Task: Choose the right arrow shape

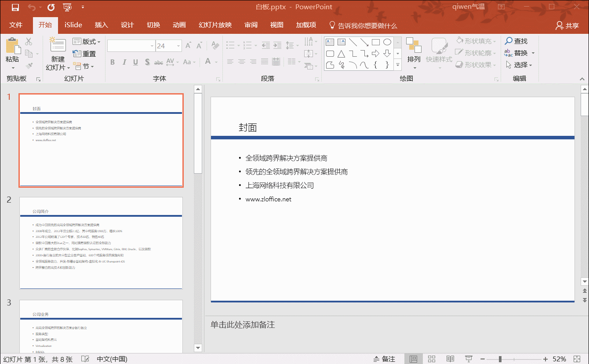Action: click(375, 54)
